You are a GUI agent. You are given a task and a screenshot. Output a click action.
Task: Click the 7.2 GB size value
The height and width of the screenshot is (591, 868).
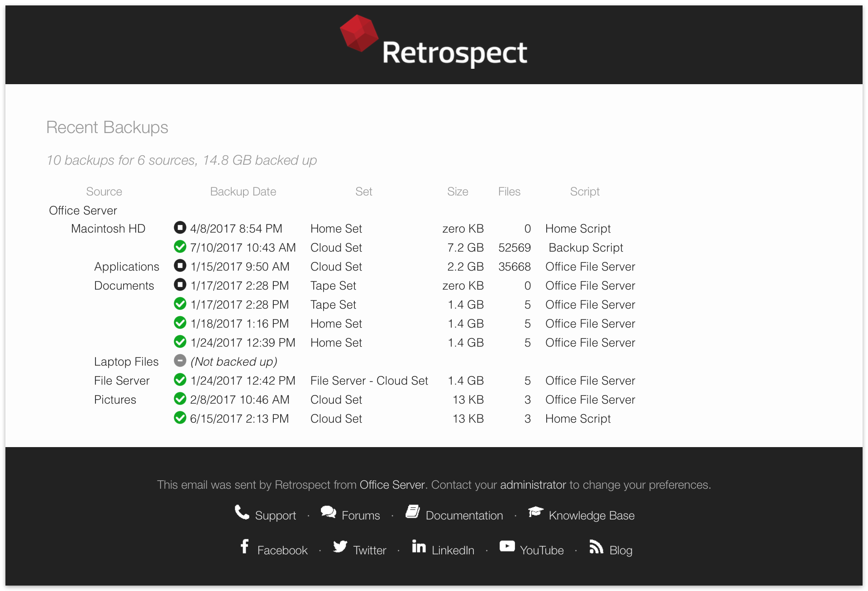click(465, 248)
